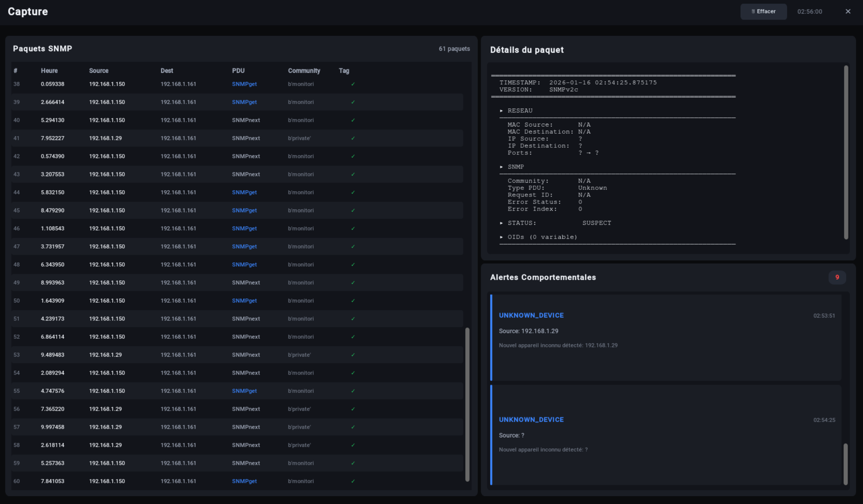Click the trash icon on the Effacer button
This screenshot has height=504, width=863.
click(x=753, y=11)
